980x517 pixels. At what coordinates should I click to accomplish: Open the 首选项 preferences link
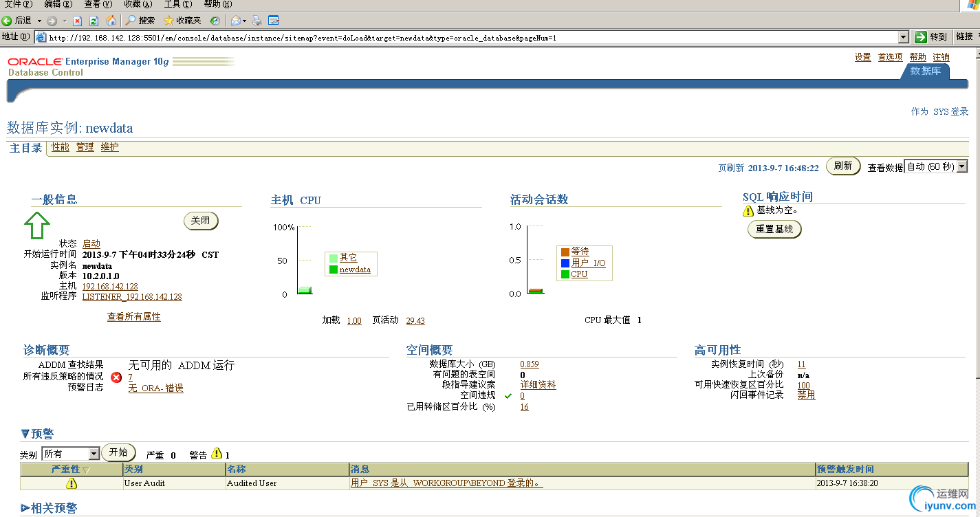(x=891, y=57)
